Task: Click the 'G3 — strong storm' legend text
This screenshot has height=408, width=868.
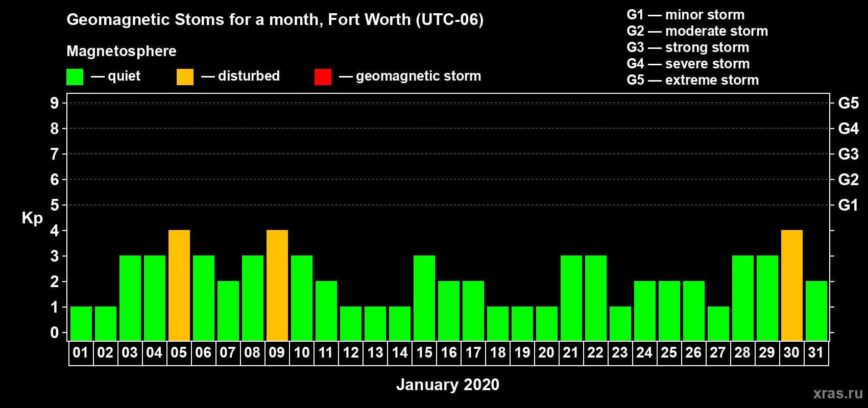Action: point(688,47)
